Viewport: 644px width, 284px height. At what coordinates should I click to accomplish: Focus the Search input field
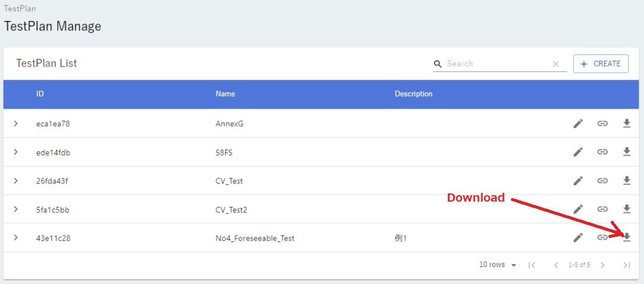[496, 64]
